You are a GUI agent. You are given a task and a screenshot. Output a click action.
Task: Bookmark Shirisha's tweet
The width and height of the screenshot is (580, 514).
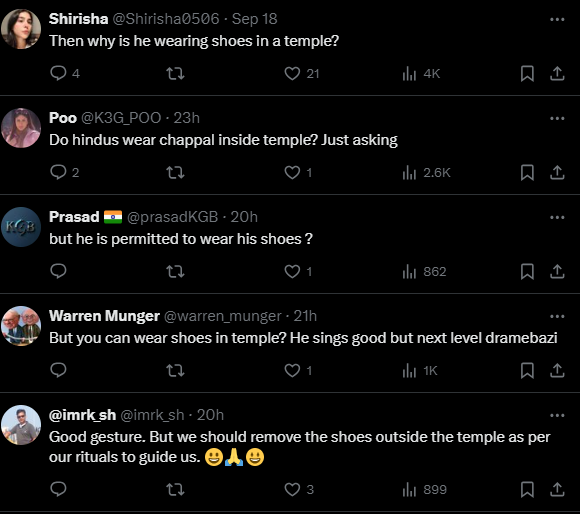(527, 73)
